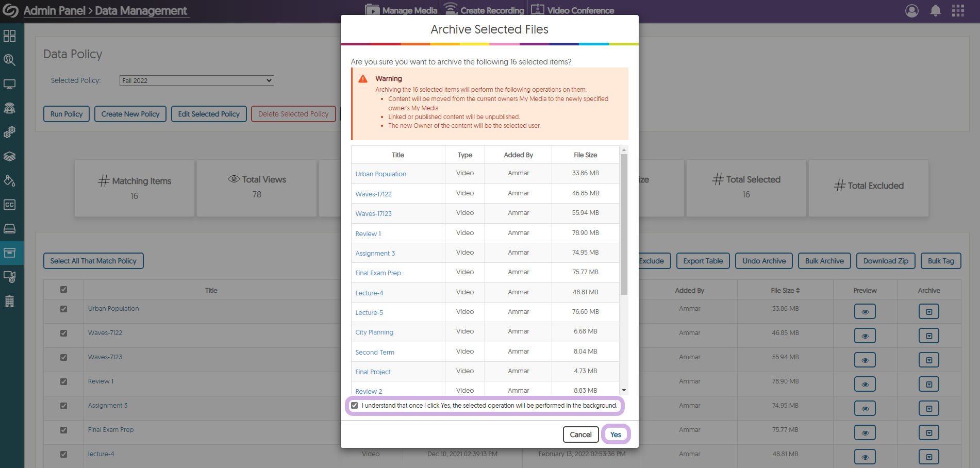Viewport: 980px width, 468px height.
Task: Toggle the select-all checkbox in table header
Action: 64,290
